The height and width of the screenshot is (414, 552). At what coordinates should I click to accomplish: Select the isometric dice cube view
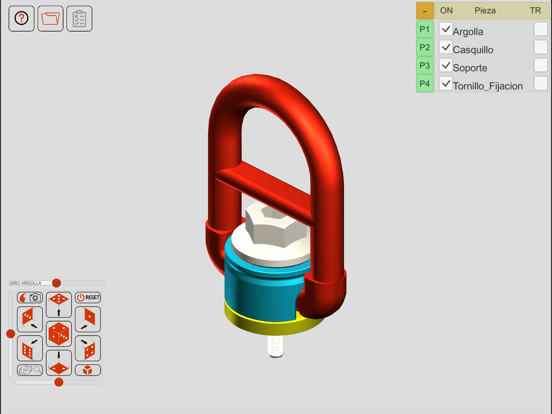tap(59, 333)
